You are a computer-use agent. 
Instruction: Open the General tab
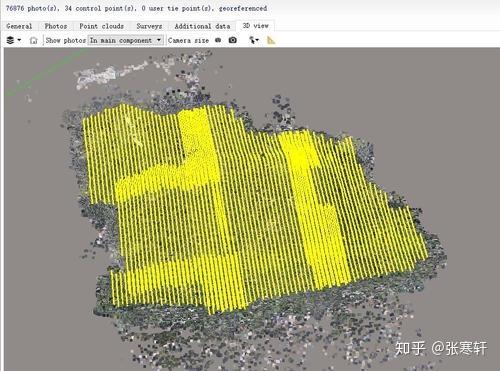(x=19, y=26)
